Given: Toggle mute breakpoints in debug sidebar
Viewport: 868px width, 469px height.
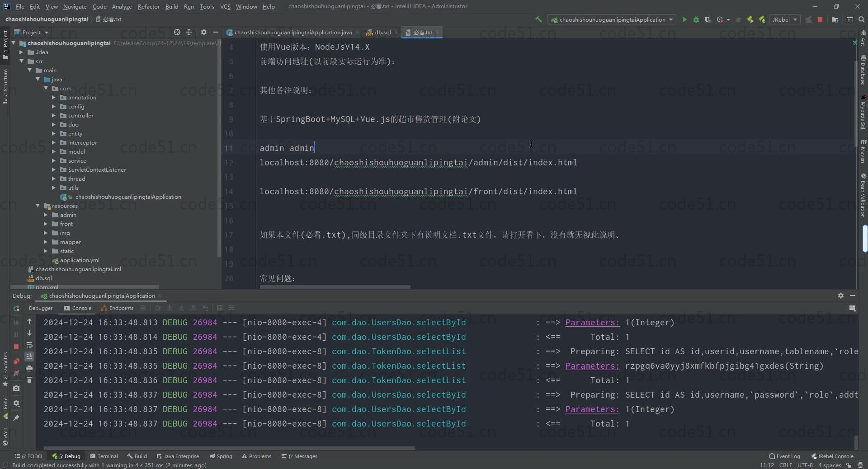Looking at the screenshot, I should 17,373.
